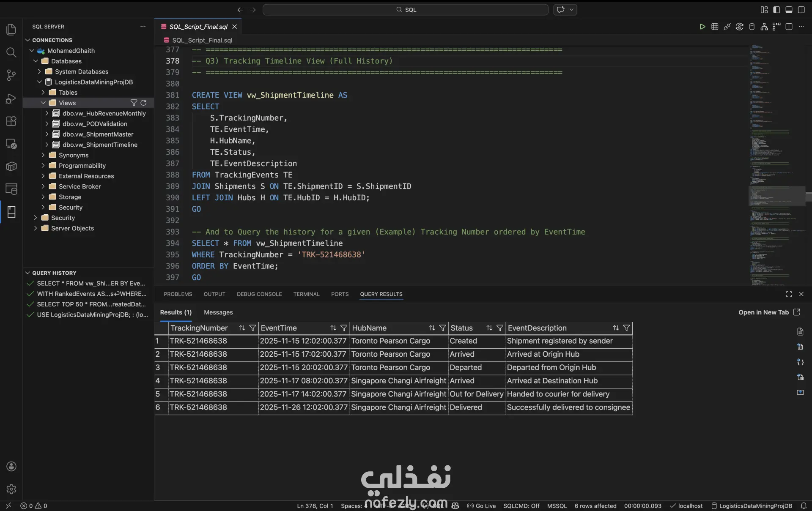Open the Explorer view in the activity bar
This screenshot has height=511, width=812.
tap(11, 30)
